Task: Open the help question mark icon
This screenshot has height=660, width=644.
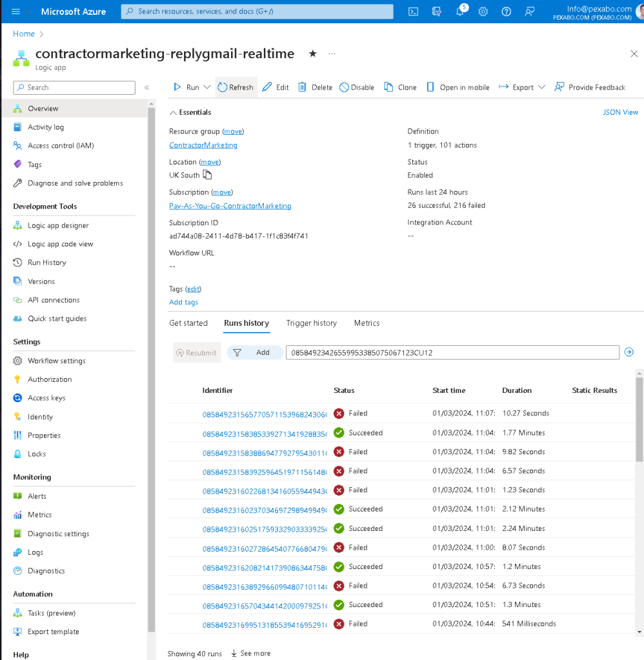Action: pyautogui.click(x=507, y=12)
